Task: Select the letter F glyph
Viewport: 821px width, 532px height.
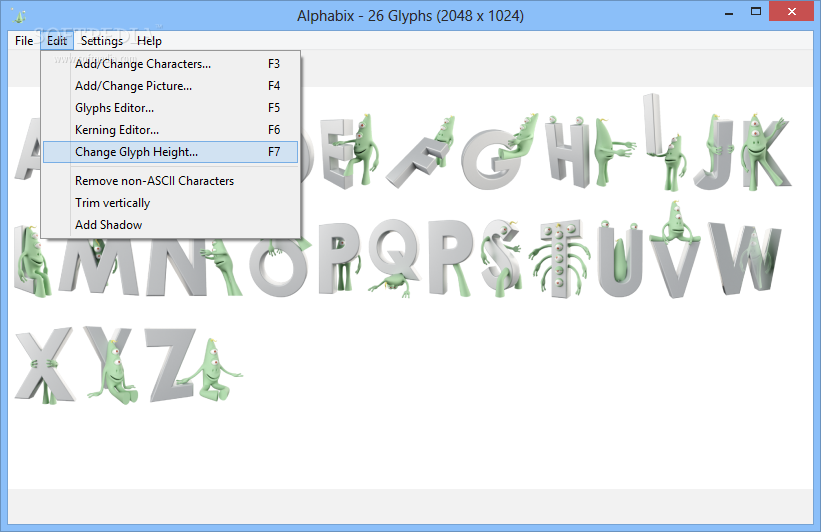Action: (x=420, y=153)
